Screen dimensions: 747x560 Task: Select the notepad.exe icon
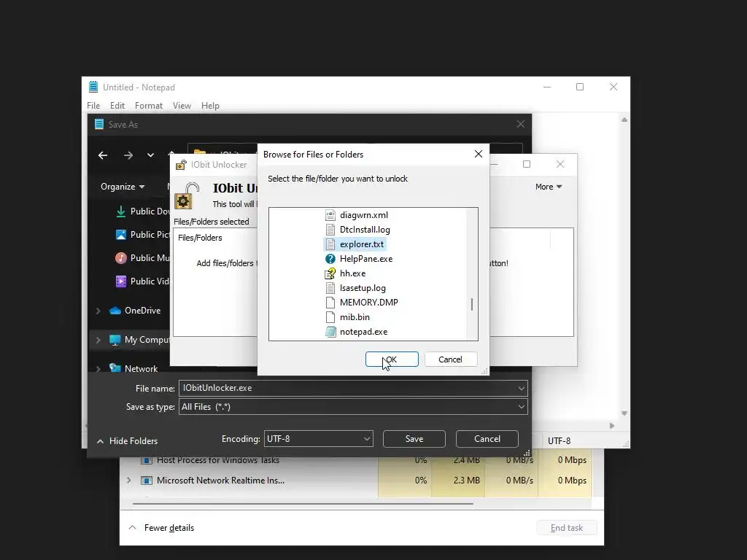[330, 332]
